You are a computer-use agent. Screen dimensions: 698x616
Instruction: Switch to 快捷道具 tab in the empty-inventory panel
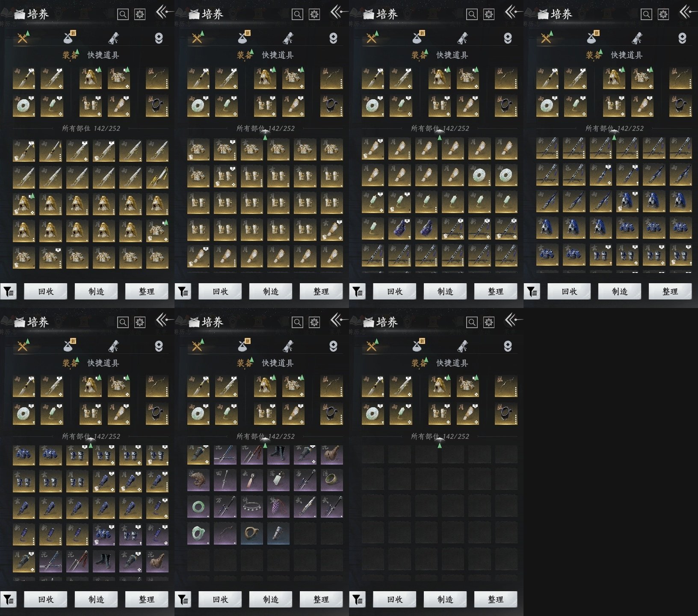pos(452,363)
